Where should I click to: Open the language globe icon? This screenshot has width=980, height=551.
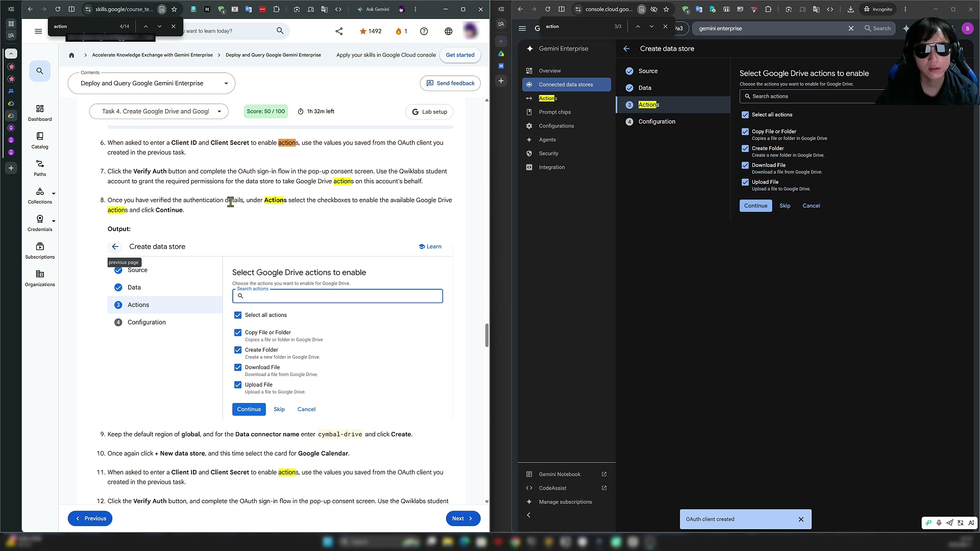coord(448,31)
